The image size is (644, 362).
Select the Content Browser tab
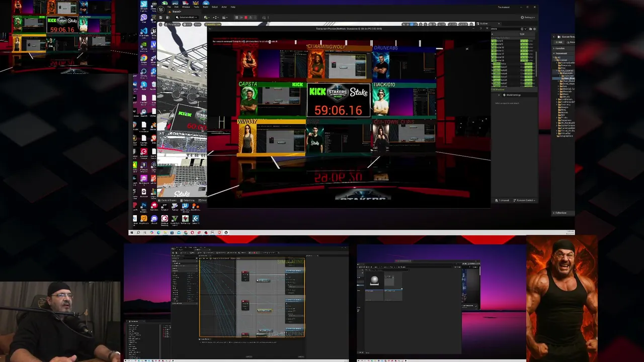567,37
